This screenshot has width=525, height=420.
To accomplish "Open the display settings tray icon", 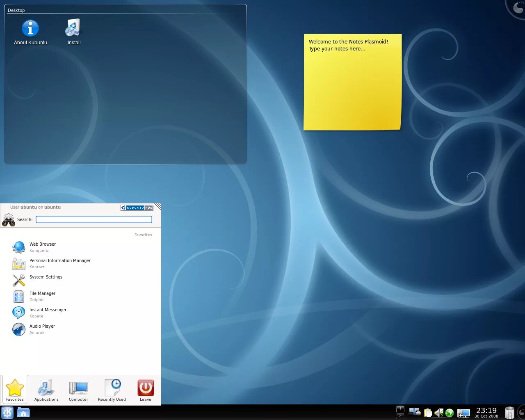I will [x=463, y=413].
